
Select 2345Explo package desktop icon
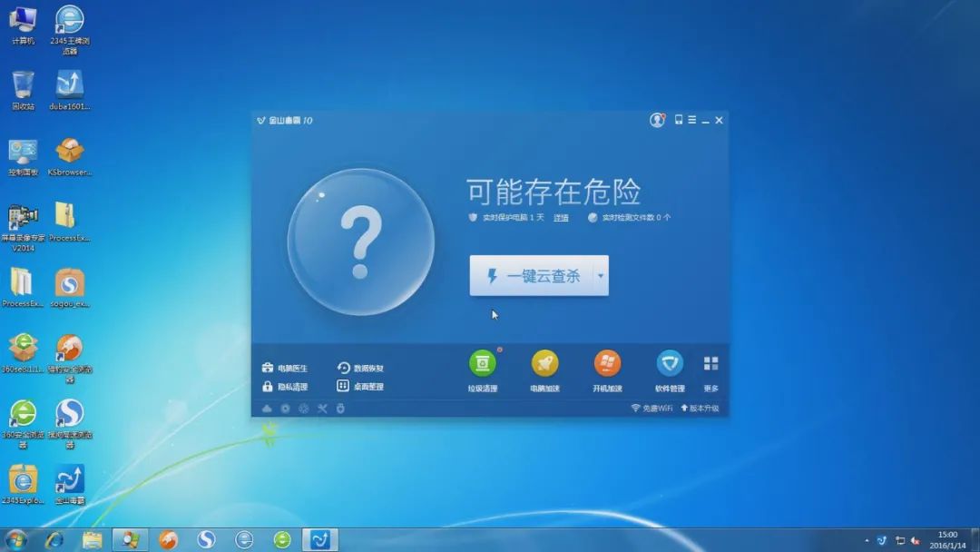tap(23, 485)
